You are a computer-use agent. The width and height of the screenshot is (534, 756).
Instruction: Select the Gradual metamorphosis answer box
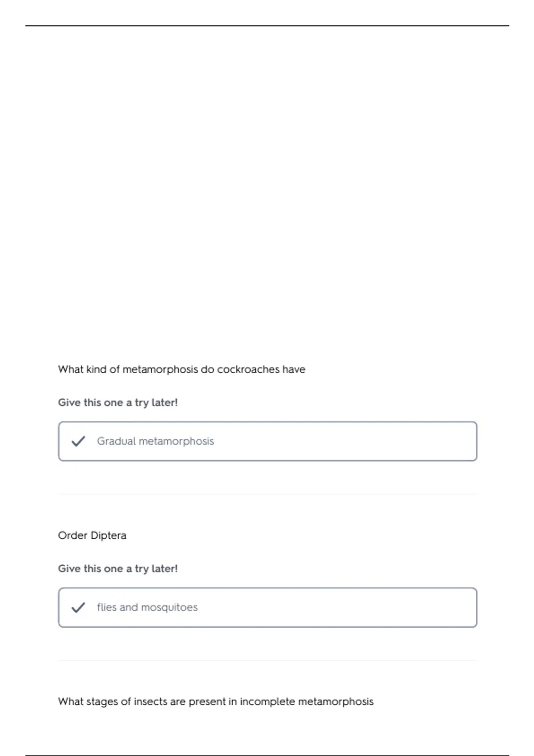click(267, 441)
